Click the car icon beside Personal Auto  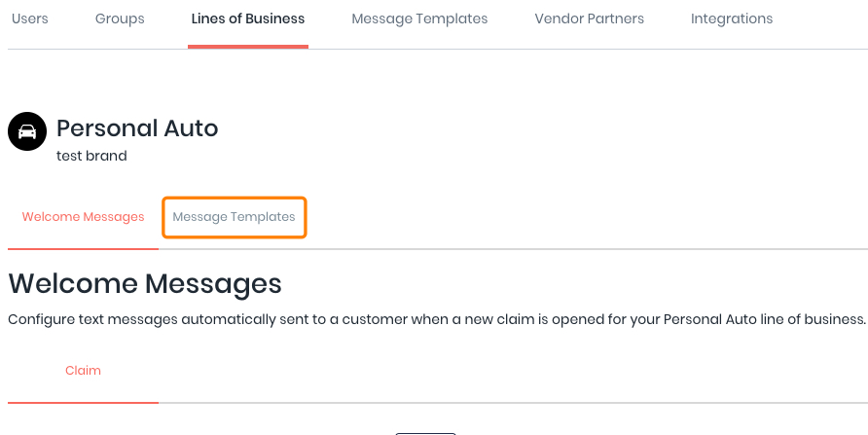[27, 131]
